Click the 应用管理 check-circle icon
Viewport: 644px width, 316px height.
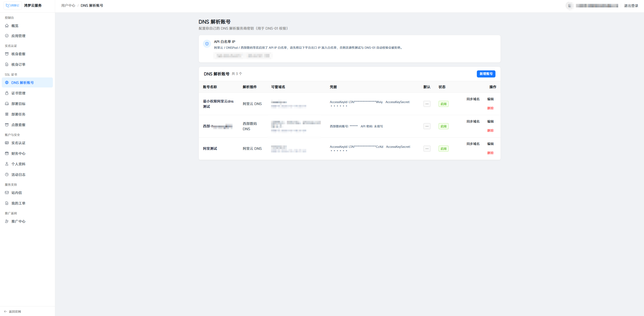[x=7, y=36]
